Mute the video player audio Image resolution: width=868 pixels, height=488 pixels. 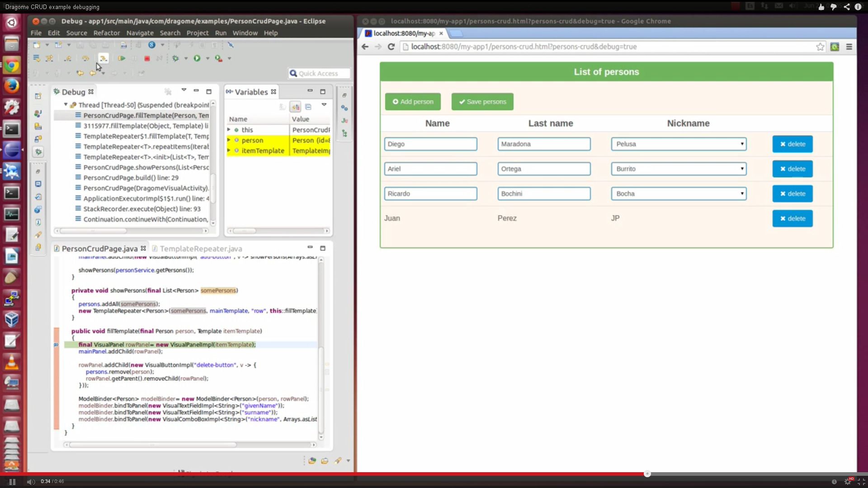pos(30,481)
